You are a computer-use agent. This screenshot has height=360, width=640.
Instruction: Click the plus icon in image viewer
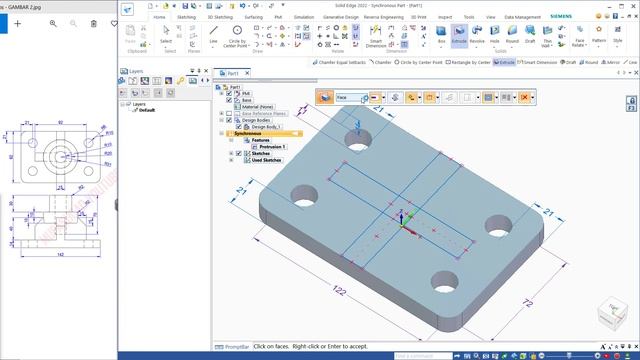pos(18,24)
